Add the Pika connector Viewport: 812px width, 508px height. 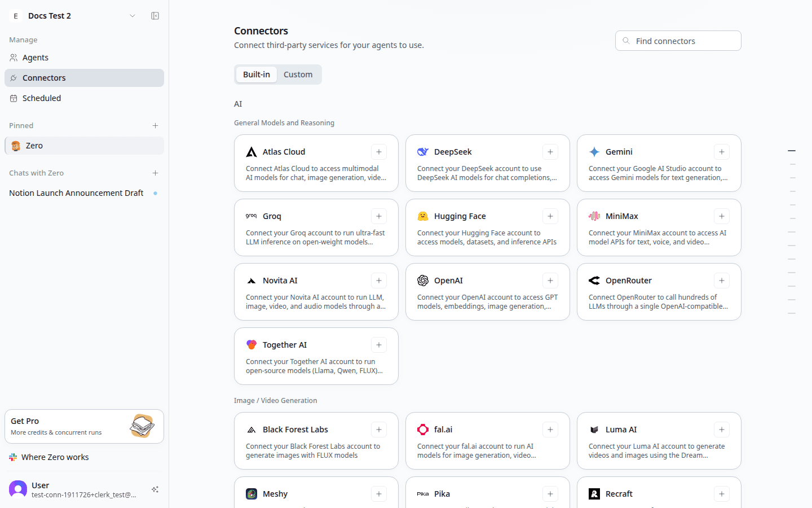click(x=550, y=494)
